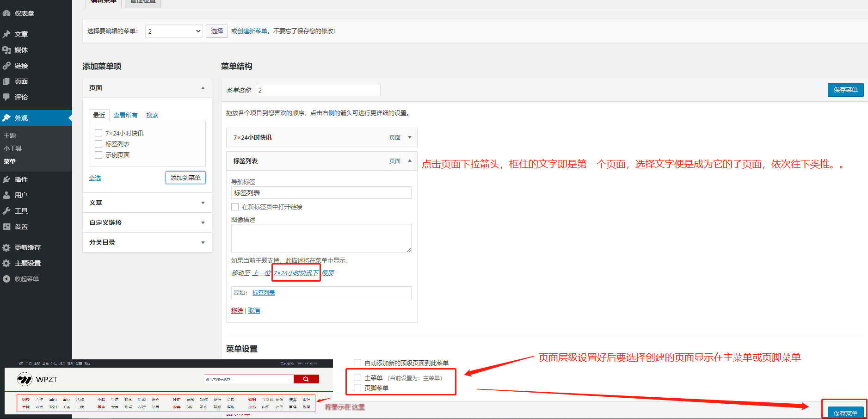
Task: Click the 全选 link
Action: point(95,178)
